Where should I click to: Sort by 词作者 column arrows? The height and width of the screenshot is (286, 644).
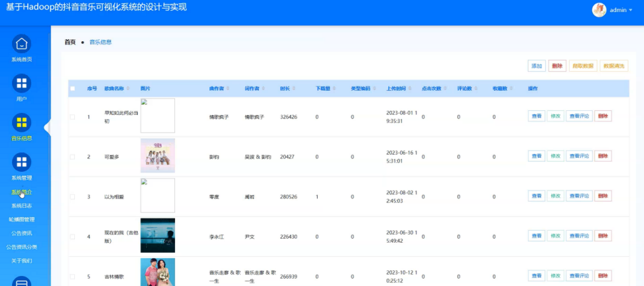click(263, 89)
